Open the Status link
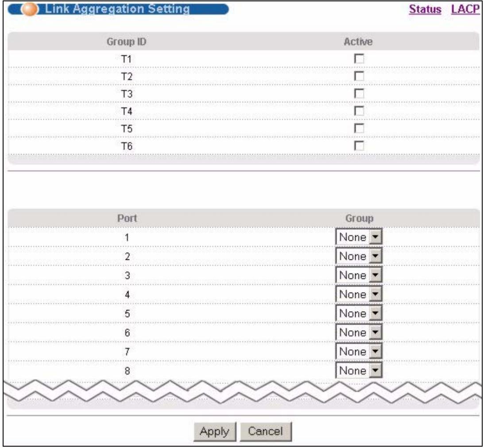The height and width of the screenshot is (448, 484). click(x=425, y=9)
